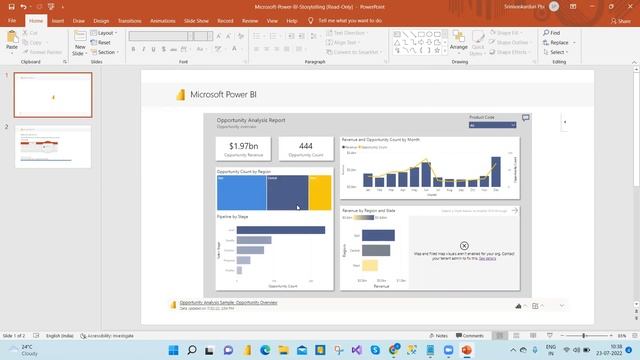
Task: Click the Notes button in status bar
Action: (x=438, y=336)
